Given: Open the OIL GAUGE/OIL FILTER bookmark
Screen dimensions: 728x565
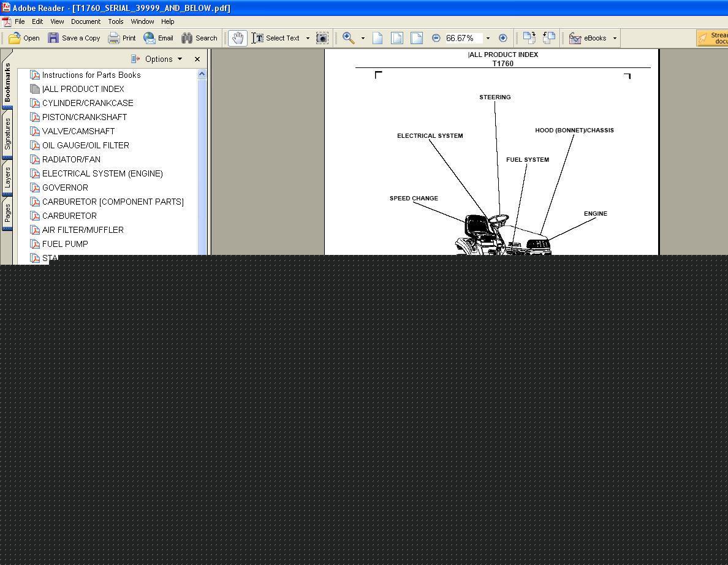Looking at the screenshot, I should (x=85, y=145).
